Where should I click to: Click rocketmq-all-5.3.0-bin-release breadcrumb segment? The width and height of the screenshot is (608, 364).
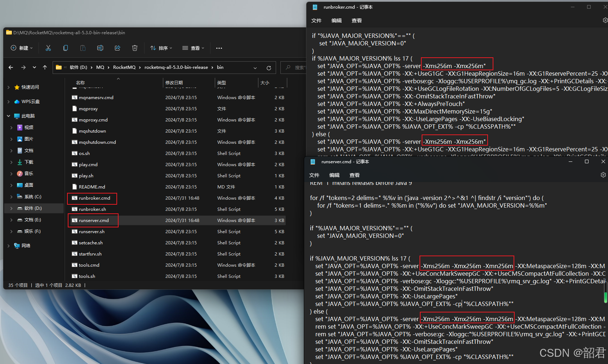point(176,67)
